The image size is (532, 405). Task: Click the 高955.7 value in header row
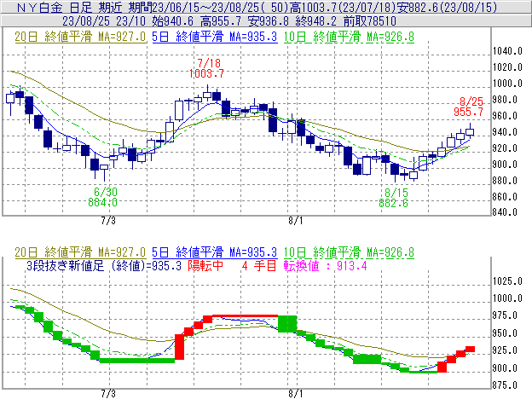click(221, 21)
